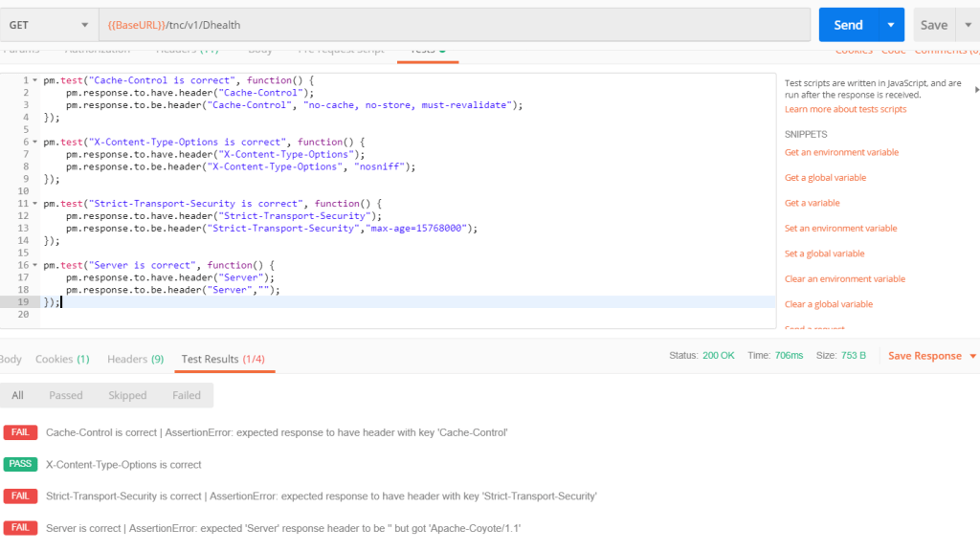Screen dimensions: 980x551
Task: Hide the snippets panel using its arrow
Action: pyautogui.click(x=976, y=89)
